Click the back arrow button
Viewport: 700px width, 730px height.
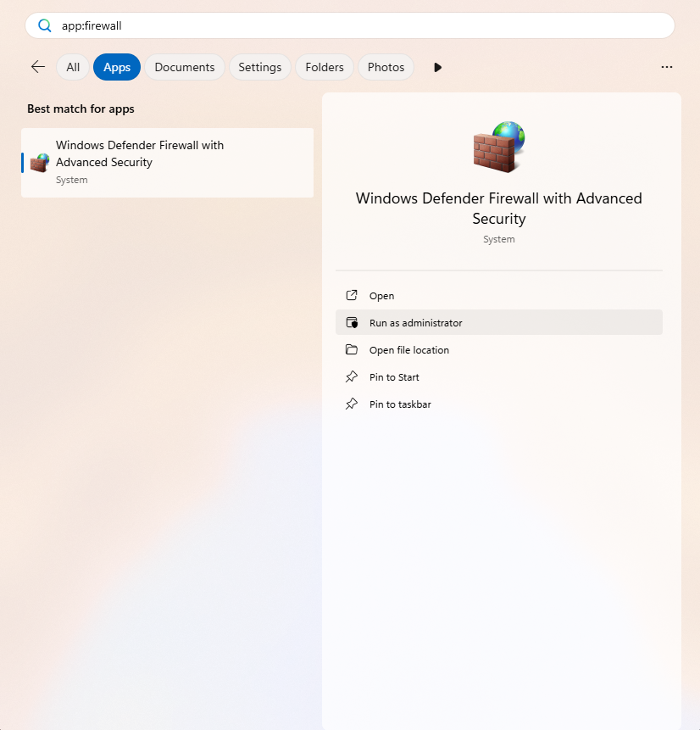[37, 67]
